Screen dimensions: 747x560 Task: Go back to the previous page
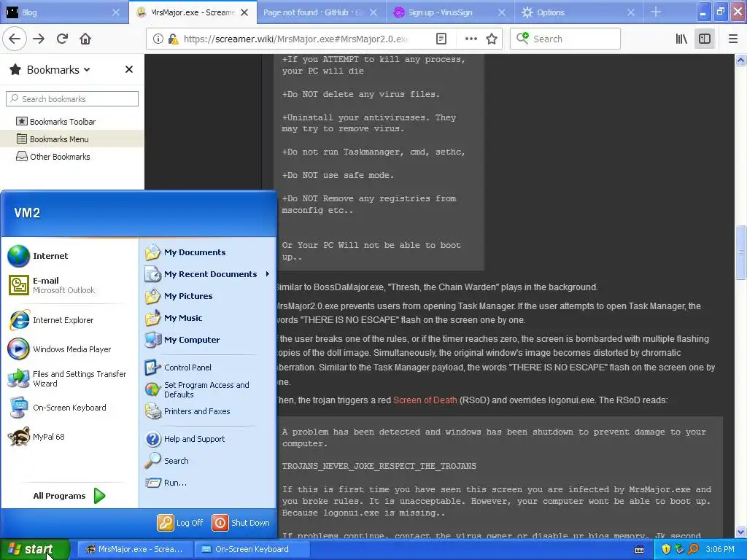15,39
